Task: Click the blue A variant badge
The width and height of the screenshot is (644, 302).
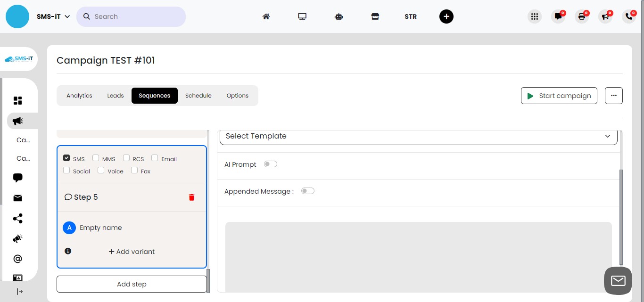Action: click(x=69, y=228)
